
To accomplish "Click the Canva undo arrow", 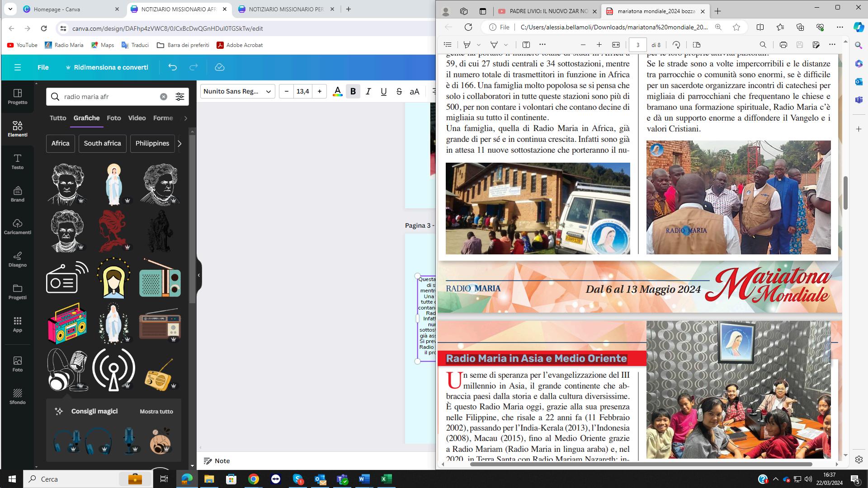I will (172, 67).
